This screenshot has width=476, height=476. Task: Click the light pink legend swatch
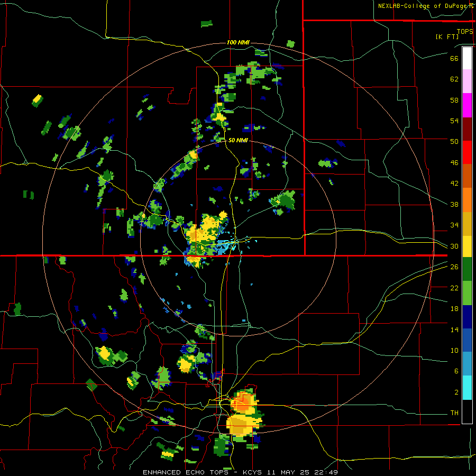click(467, 81)
